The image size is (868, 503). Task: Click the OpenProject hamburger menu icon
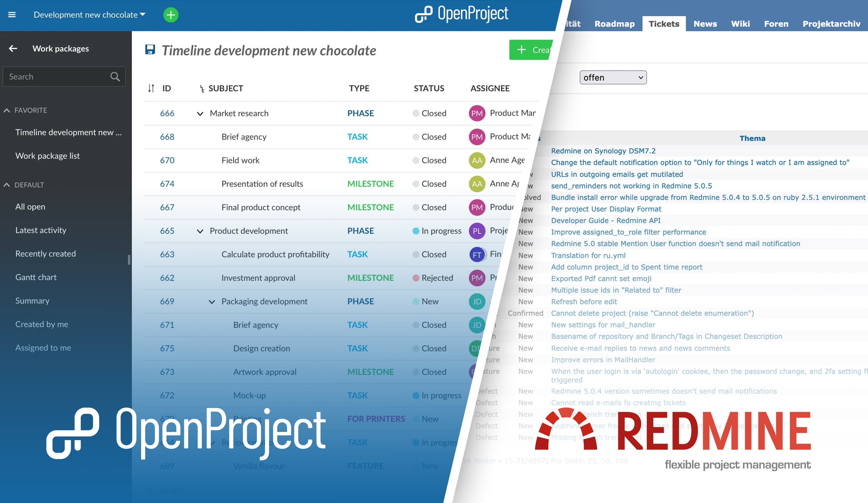pos(12,14)
